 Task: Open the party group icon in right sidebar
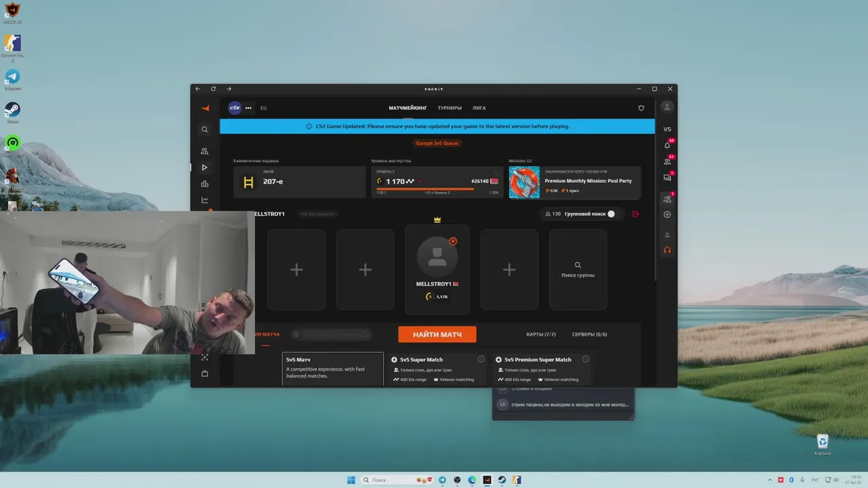pyautogui.click(x=667, y=199)
